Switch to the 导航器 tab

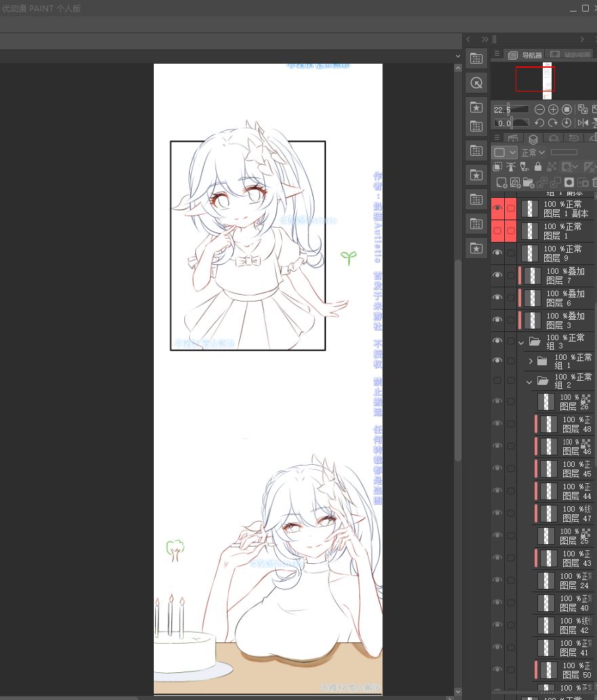(526, 55)
